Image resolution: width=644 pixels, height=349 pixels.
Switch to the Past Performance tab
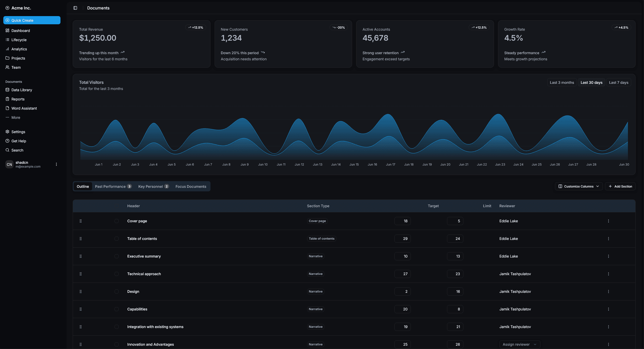[113, 187]
